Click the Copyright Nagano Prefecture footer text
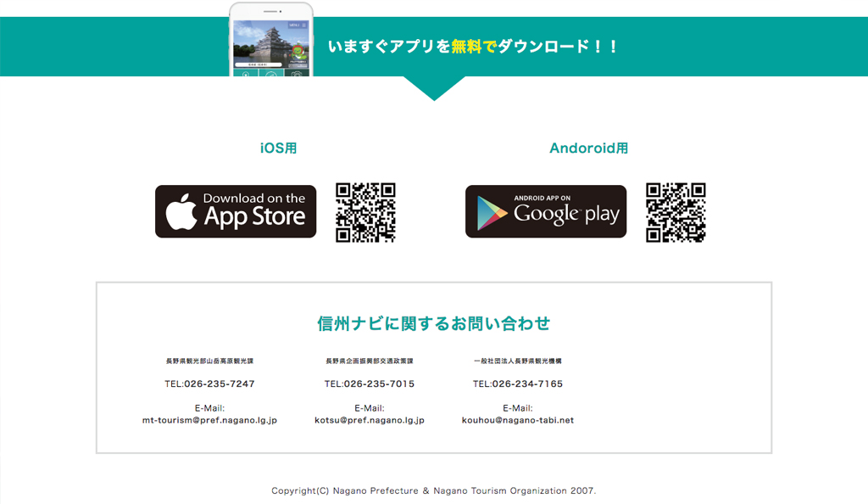This screenshot has width=868, height=504. tap(433, 490)
